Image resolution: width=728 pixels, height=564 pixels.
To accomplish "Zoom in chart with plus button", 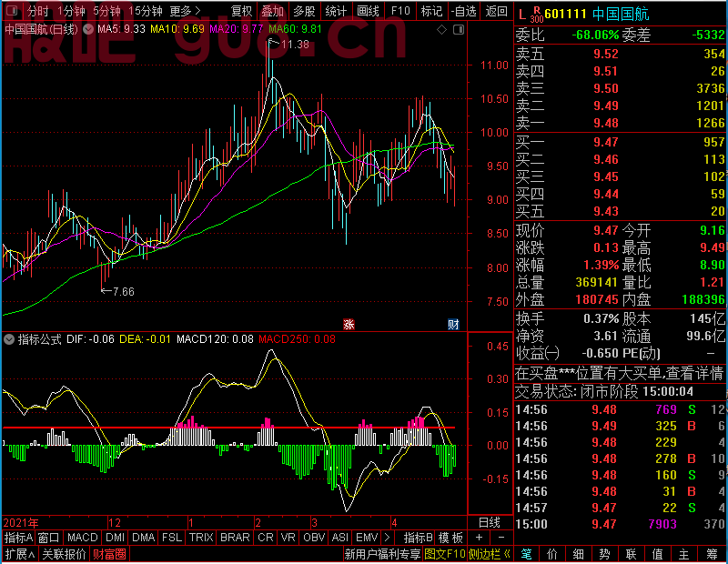I will [x=480, y=538].
